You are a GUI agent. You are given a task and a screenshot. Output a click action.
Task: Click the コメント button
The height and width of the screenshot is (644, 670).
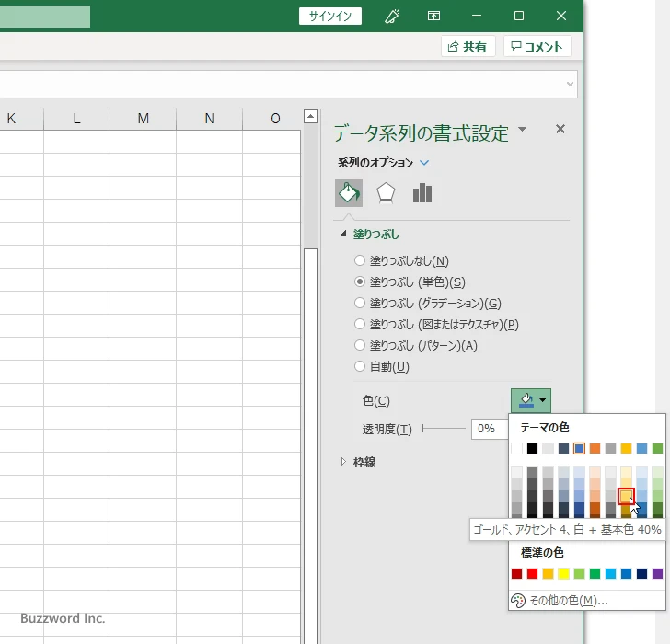pyautogui.click(x=537, y=46)
